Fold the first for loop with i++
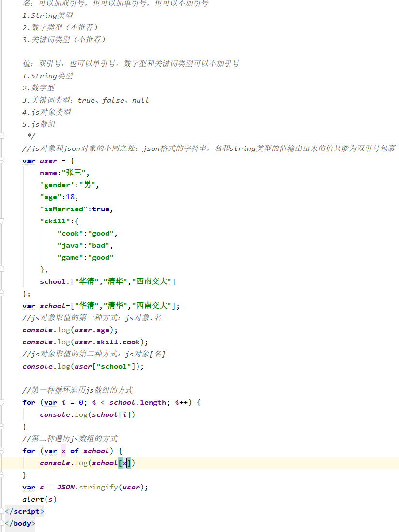The image size is (399, 532). tap(2, 402)
